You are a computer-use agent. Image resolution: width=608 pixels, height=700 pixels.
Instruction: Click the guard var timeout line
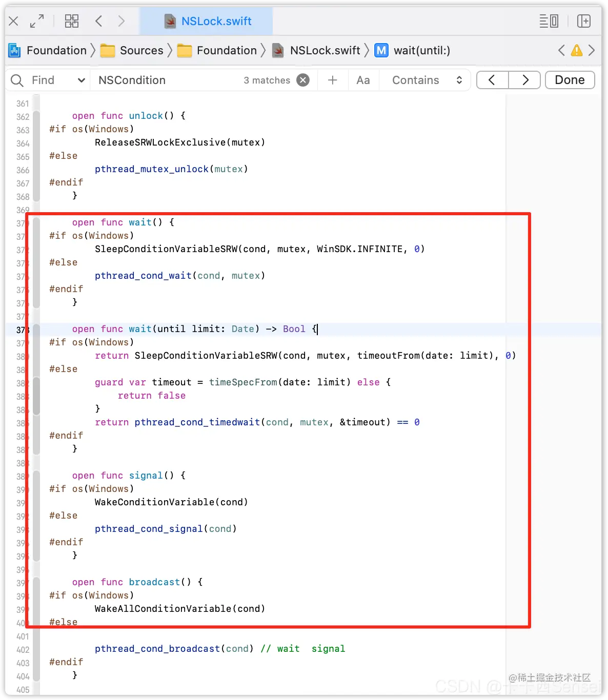click(x=242, y=382)
